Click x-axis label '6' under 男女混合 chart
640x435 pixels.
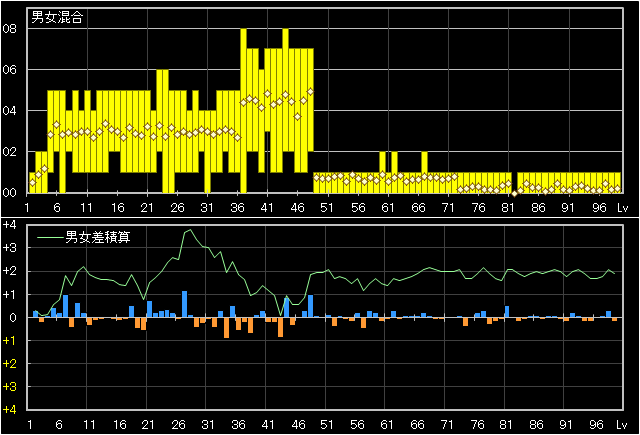point(57,208)
